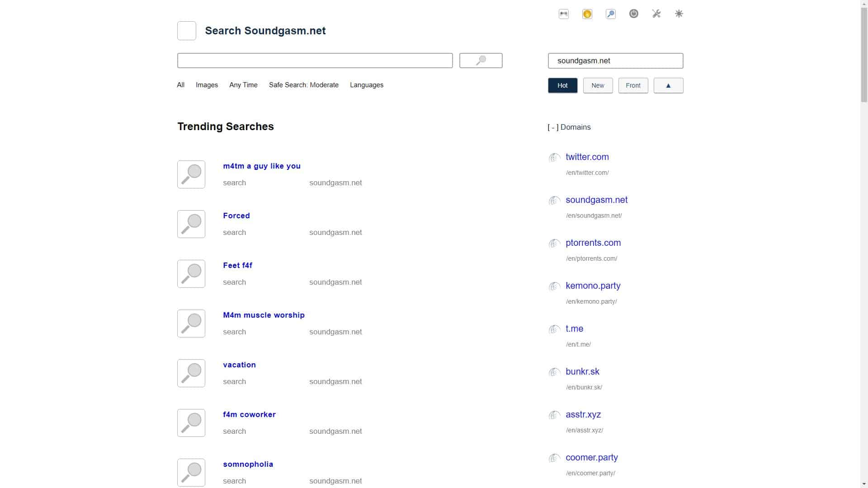
Task: Click the favicon icon next to kemono.party
Action: (x=554, y=286)
